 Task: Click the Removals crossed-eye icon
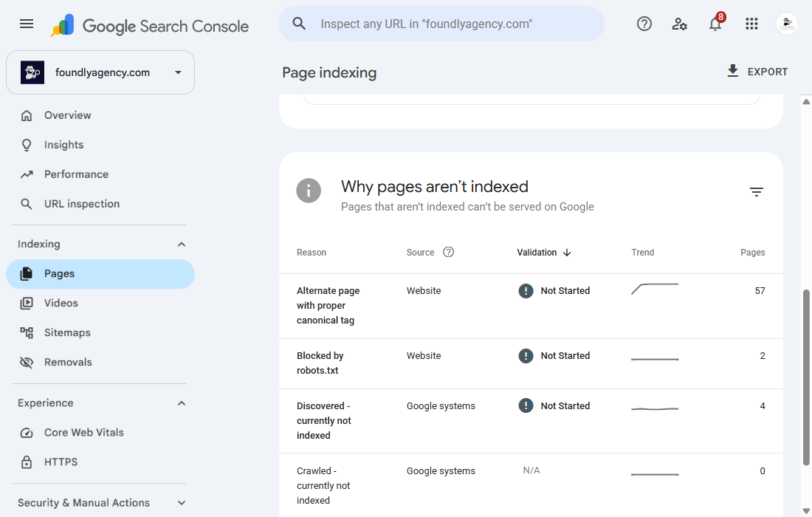[27, 362]
